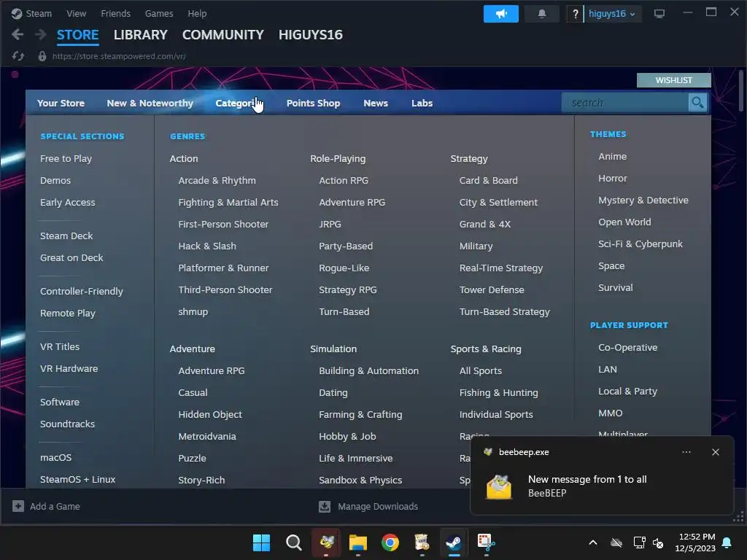The image size is (747, 560).
Task: Open Windows Start menu
Action: (x=261, y=542)
